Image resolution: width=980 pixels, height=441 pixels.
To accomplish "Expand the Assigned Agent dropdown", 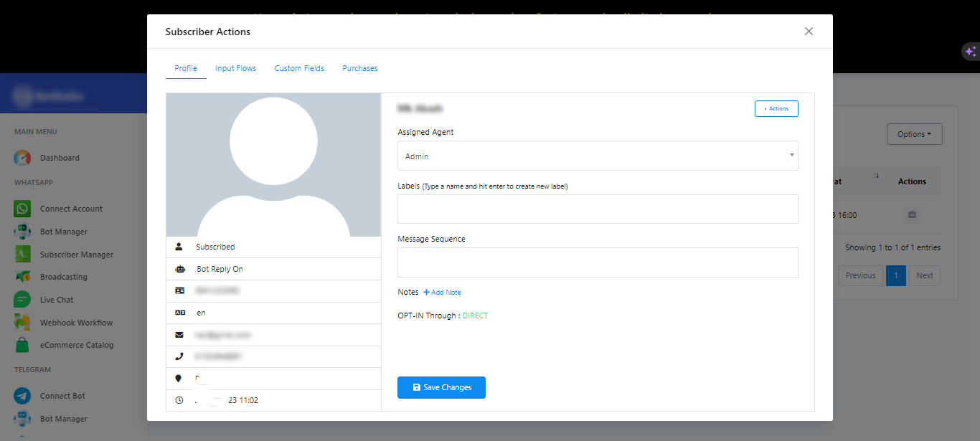I will click(x=597, y=156).
